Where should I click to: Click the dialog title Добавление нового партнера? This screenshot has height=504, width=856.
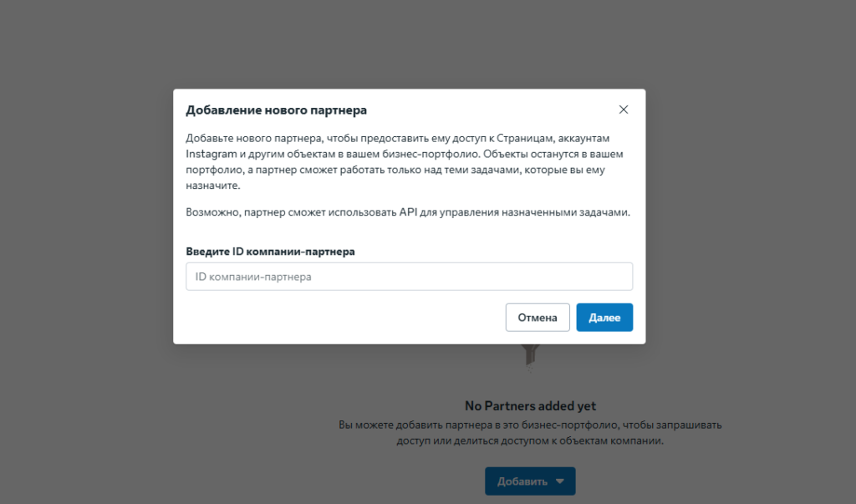coord(276,109)
